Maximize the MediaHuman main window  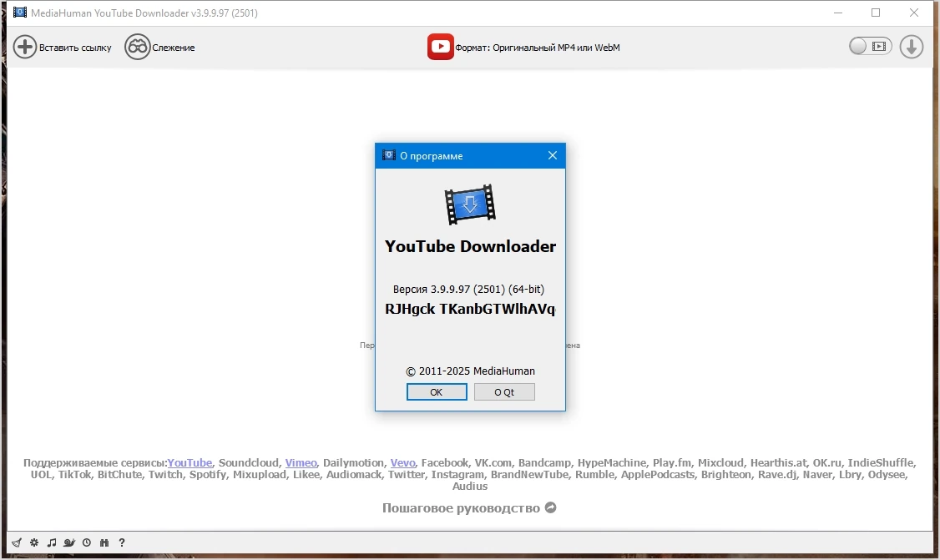click(x=876, y=13)
